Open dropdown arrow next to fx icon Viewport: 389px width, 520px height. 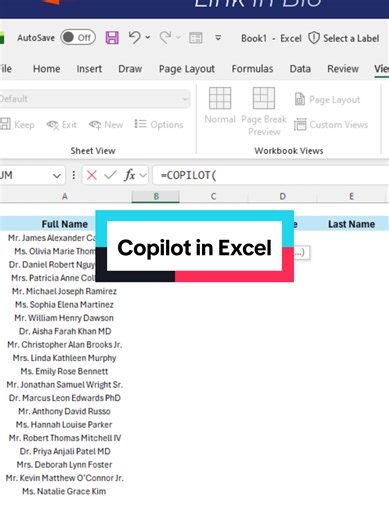pyautogui.click(x=143, y=175)
